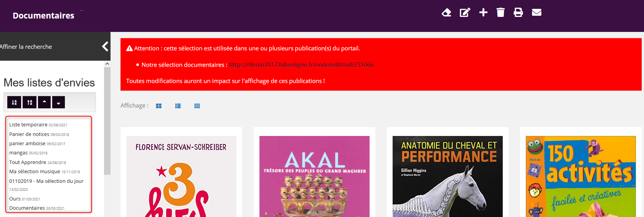Open the 150 activités book cover
The height and width of the screenshot is (217, 644).
coord(581,176)
